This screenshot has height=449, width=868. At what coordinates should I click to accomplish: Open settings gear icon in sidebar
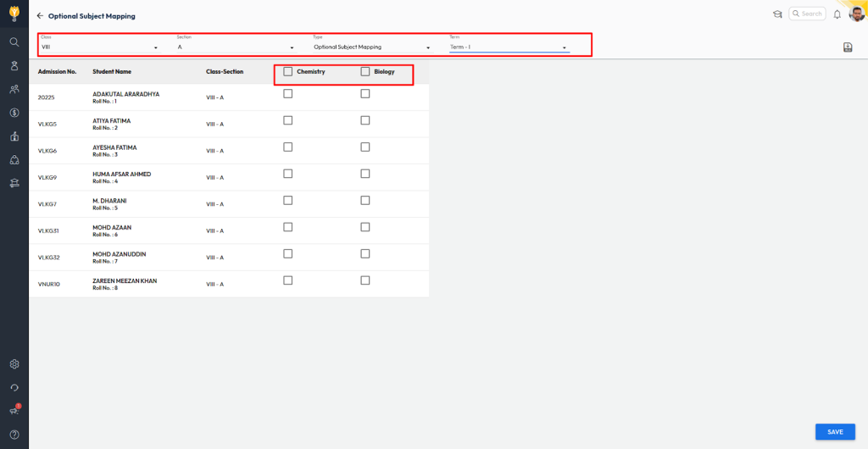coord(14,364)
